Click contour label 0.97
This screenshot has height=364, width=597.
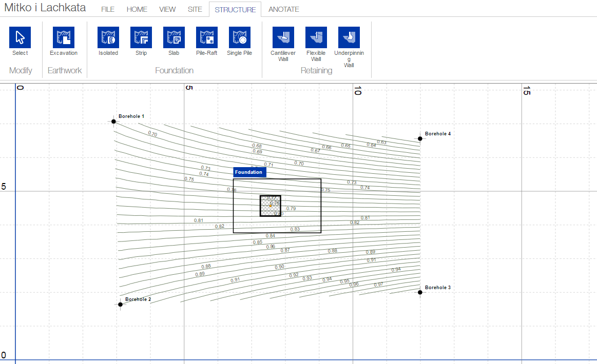point(378,285)
